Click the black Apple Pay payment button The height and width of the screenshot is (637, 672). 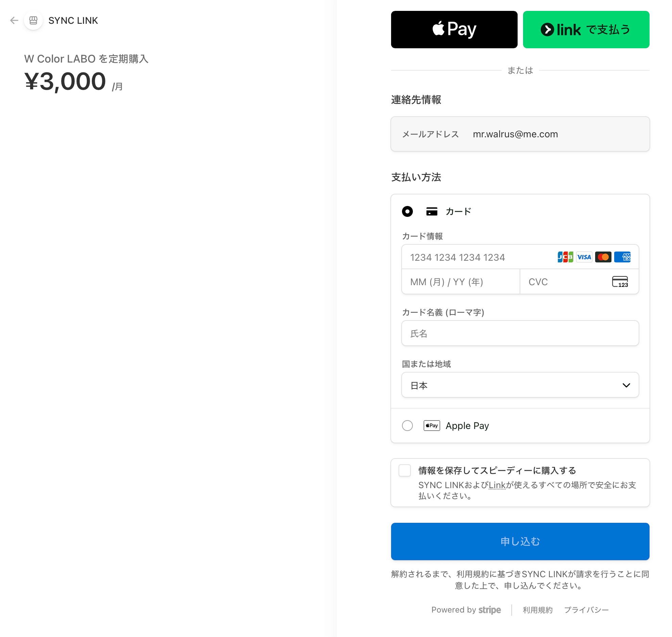[x=454, y=30]
